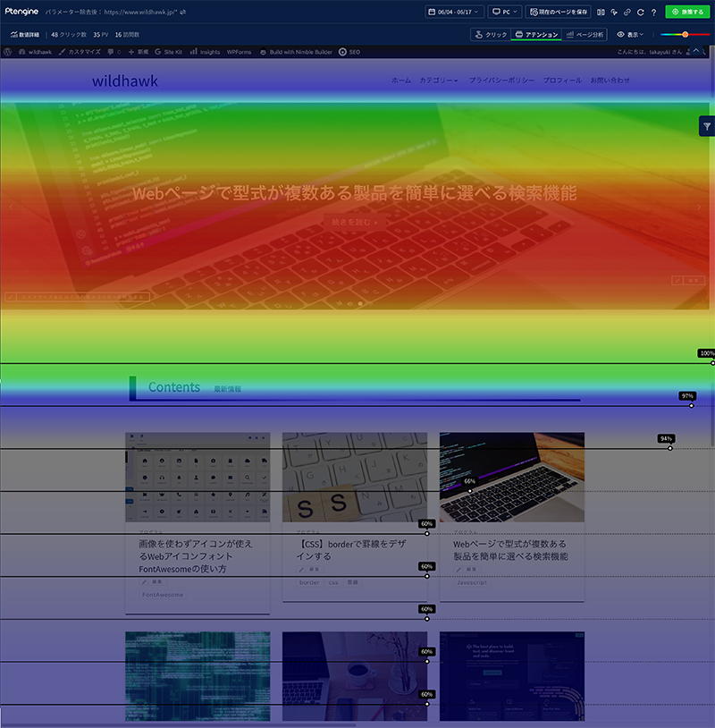
Task: Click the WordPress logo in the admin bar
Action: point(7,52)
